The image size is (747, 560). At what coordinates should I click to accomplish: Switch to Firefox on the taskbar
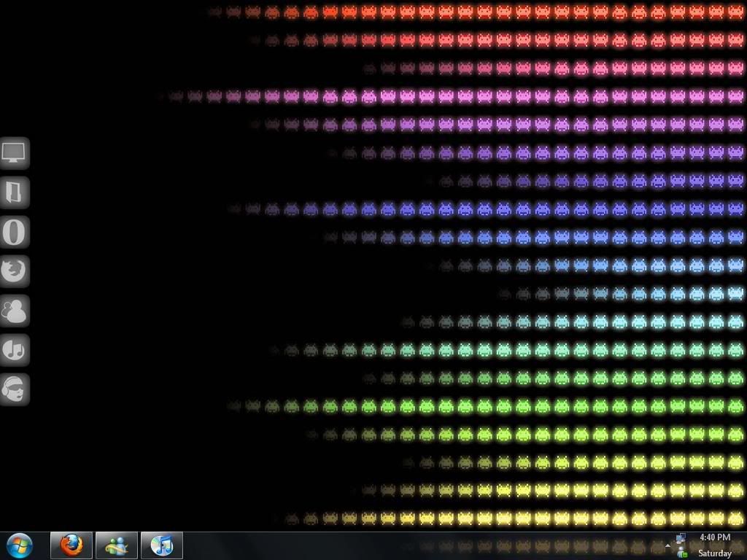[71, 545]
